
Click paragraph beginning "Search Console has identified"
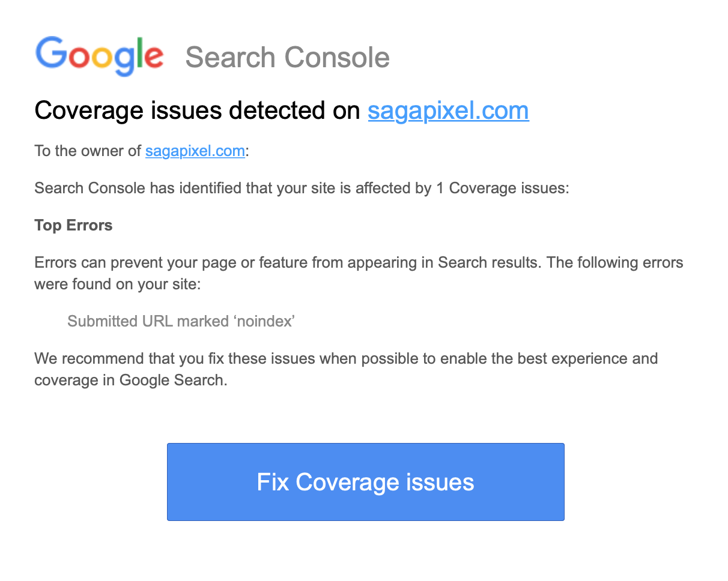point(302,188)
